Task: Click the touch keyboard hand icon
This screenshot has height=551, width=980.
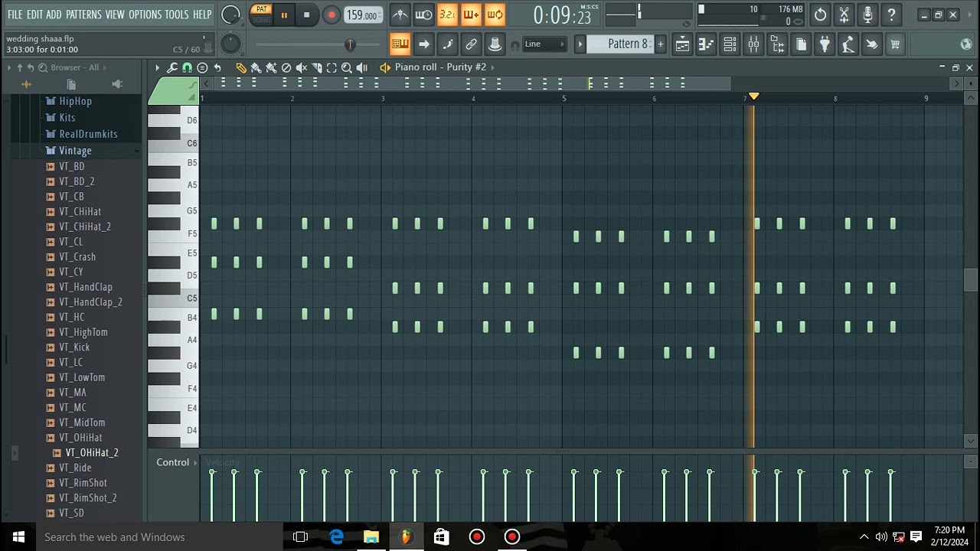Action: pos(872,44)
